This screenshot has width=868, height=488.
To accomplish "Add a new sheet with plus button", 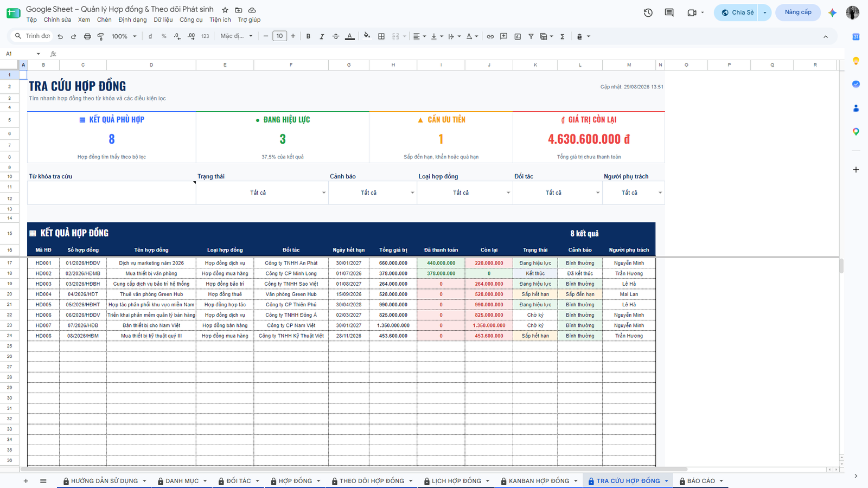I will (x=25, y=481).
